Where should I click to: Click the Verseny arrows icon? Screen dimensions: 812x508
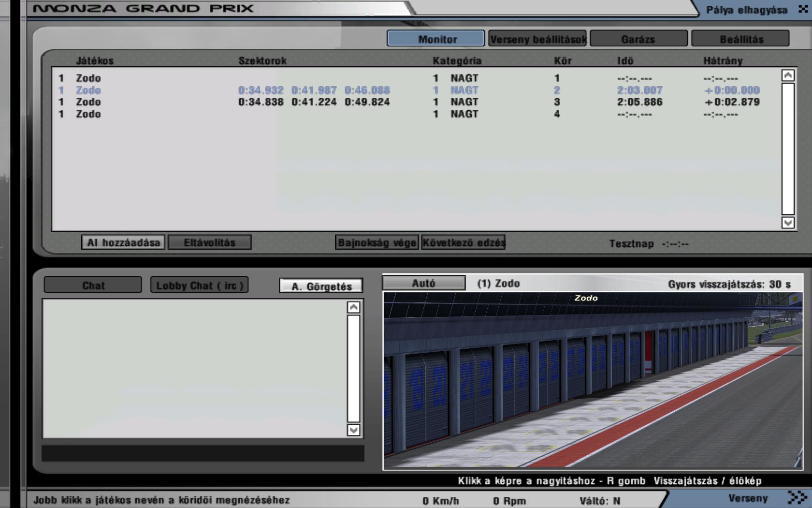coord(797,497)
